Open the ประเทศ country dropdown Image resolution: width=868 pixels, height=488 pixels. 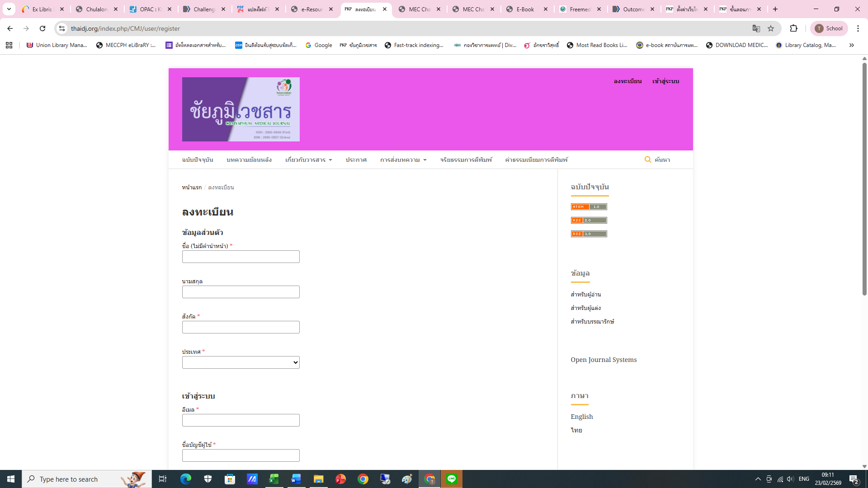241,362
